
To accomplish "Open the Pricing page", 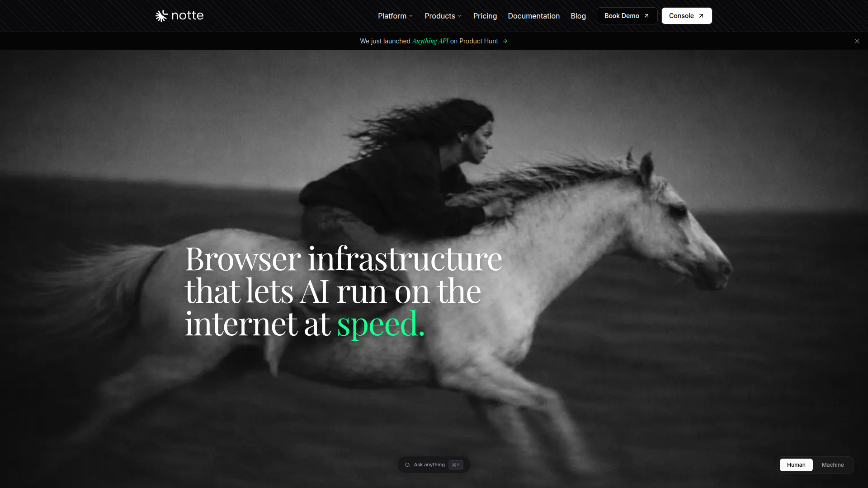I will pyautogui.click(x=485, y=16).
